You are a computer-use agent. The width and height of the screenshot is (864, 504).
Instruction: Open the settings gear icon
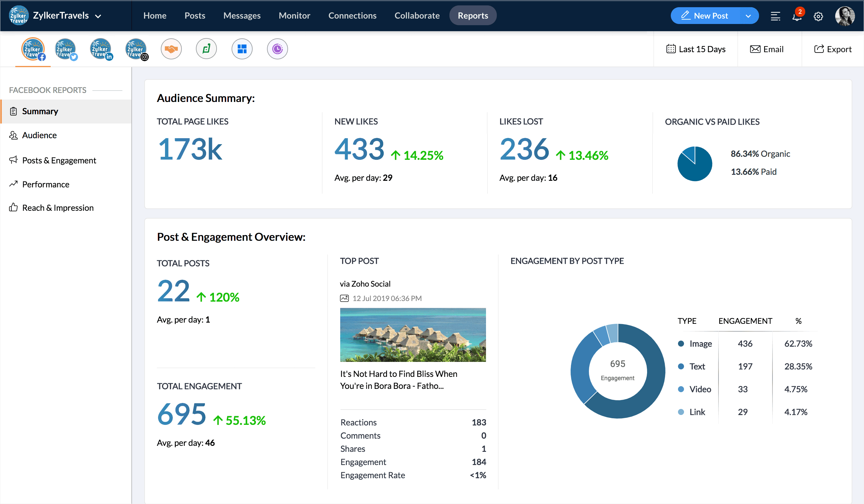coord(818,16)
